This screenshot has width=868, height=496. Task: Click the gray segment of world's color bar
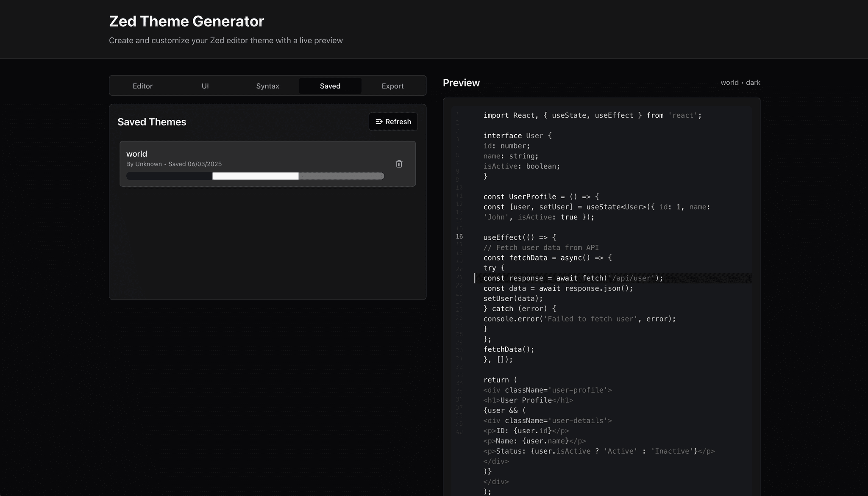click(342, 176)
